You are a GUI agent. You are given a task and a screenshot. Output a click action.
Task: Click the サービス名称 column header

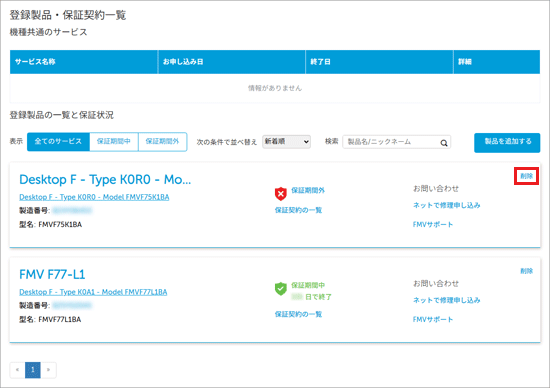84,62
